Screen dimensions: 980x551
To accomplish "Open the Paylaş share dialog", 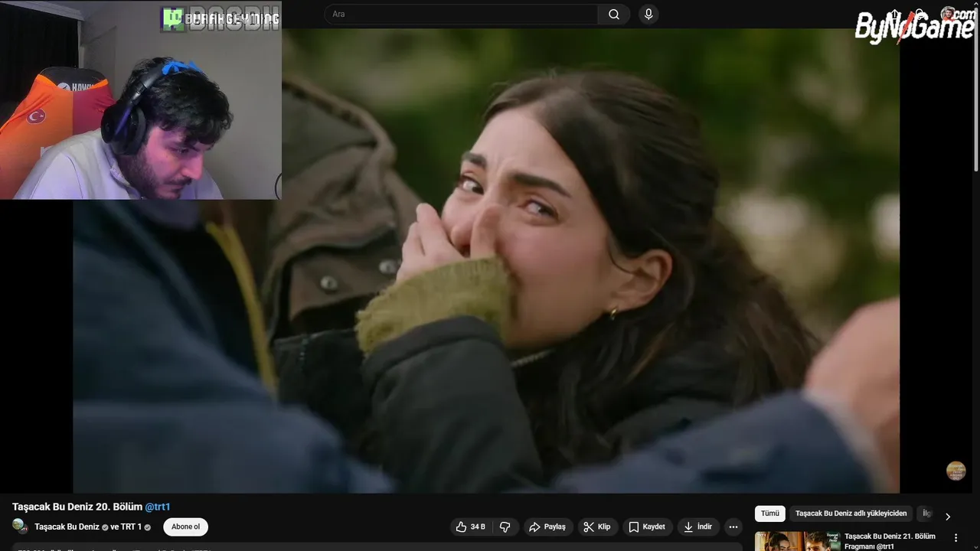I will (547, 527).
